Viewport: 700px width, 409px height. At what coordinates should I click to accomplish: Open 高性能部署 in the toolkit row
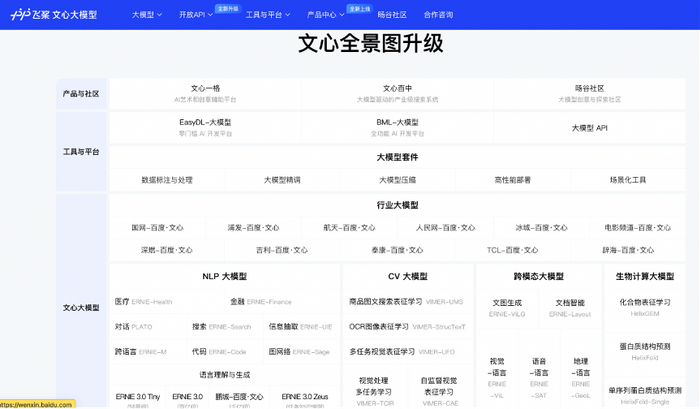click(x=512, y=180)
